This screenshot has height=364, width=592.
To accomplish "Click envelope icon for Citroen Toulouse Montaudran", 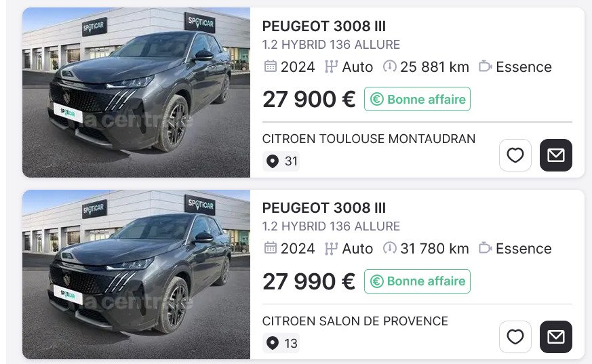I will (556, 155).
